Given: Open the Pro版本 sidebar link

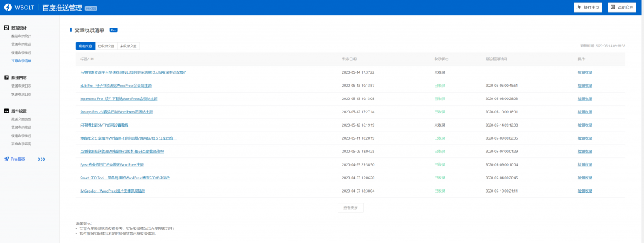Looking at the screenshot, I should 18,159.
